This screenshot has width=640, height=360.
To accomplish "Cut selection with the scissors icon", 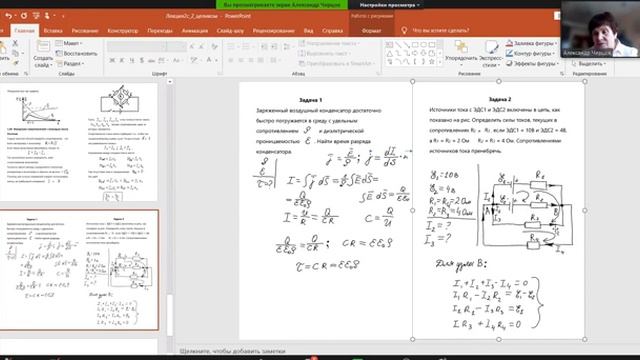I will click(15, 43).
